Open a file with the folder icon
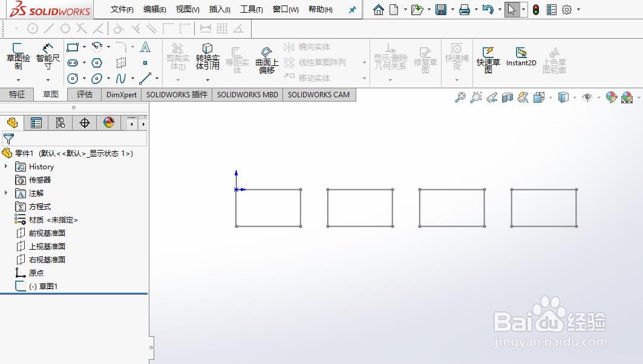The height and width of the screenshot is (364, 643). (x=417, y=10)
